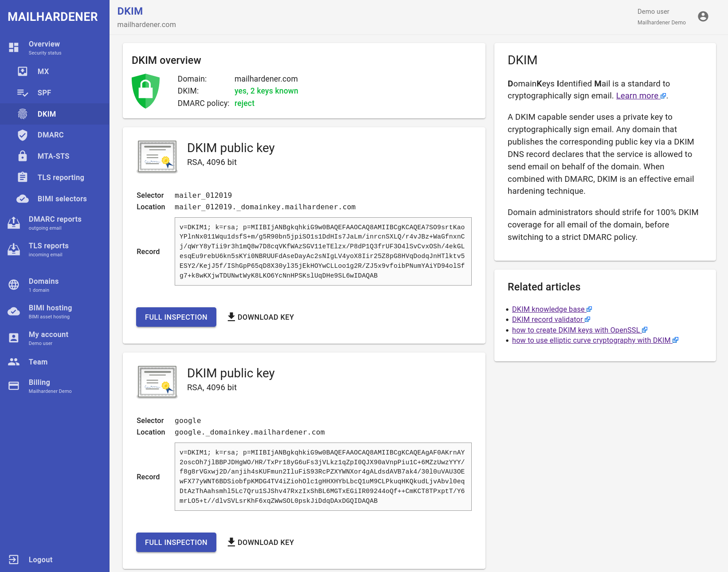728x572 pixels.
Task: Open TLS reports incoming email
Action: tap(48, 249)
